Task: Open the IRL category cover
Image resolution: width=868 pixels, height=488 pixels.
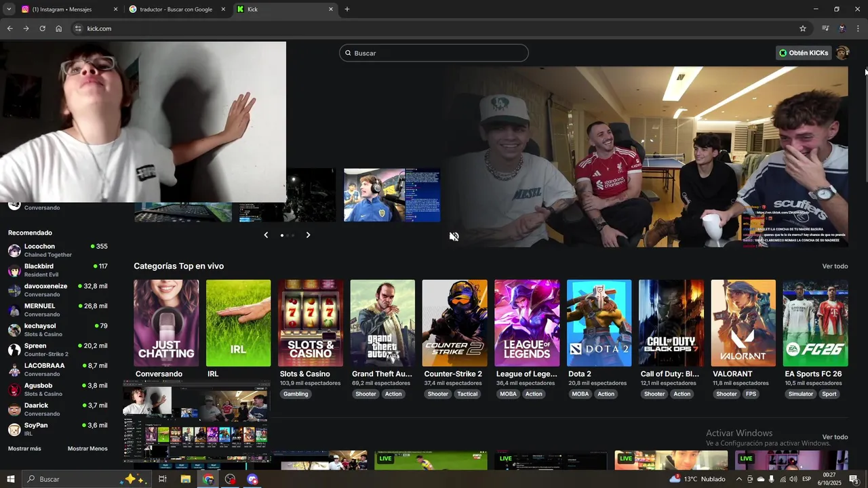Action: pyautogui.click(x=238, y=323)
